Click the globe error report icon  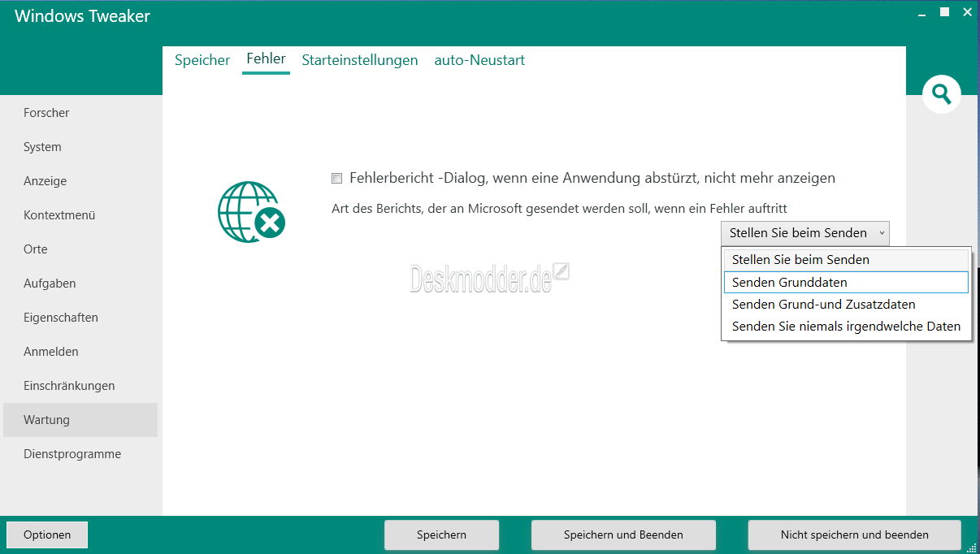(x=251, y=211)
